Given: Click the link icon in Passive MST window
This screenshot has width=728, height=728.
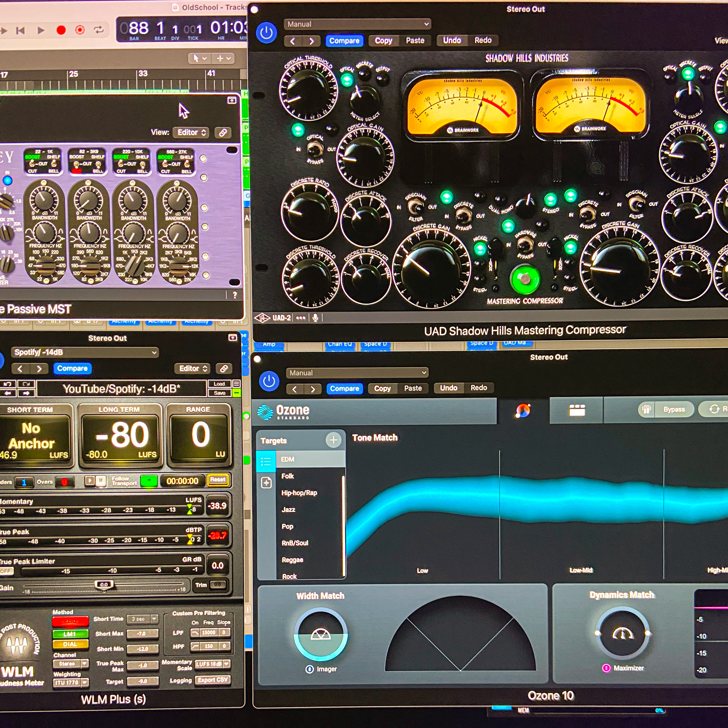Looking at the screenshot, I should 223,133.
